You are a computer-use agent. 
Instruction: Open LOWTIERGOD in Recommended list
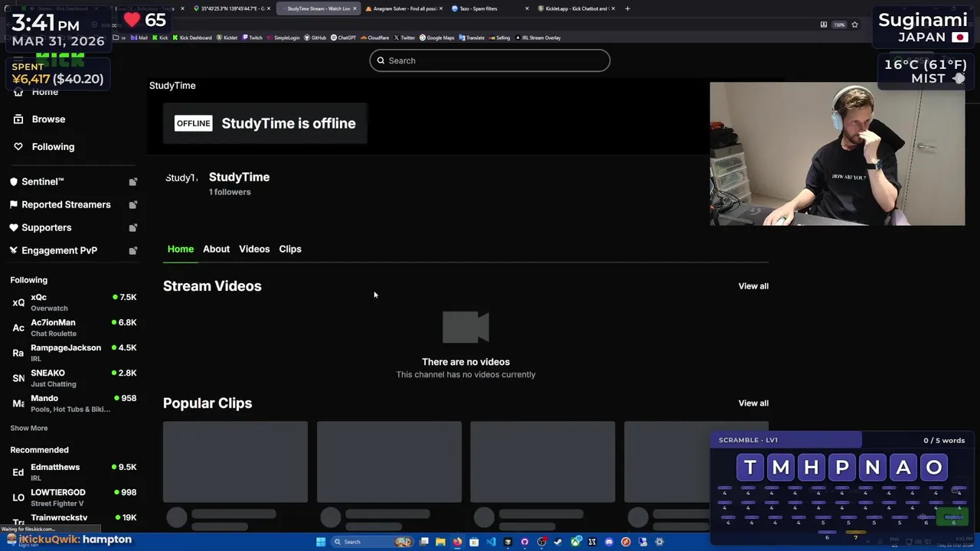click(74, 497)
